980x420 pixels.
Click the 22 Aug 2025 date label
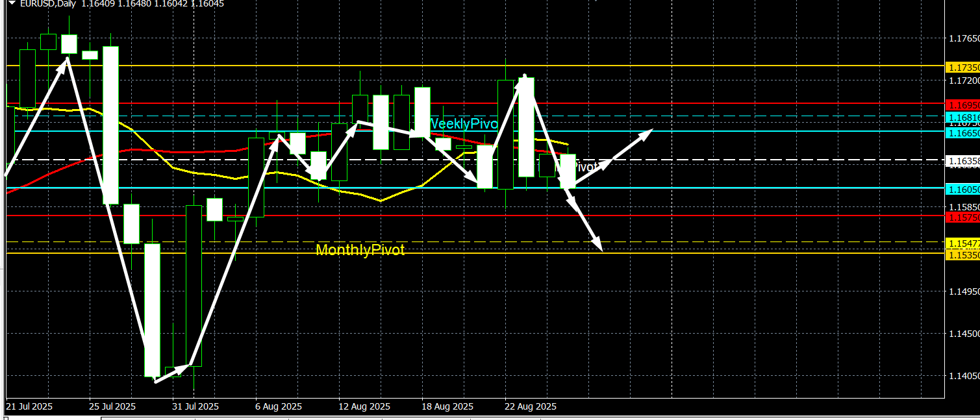531,407
